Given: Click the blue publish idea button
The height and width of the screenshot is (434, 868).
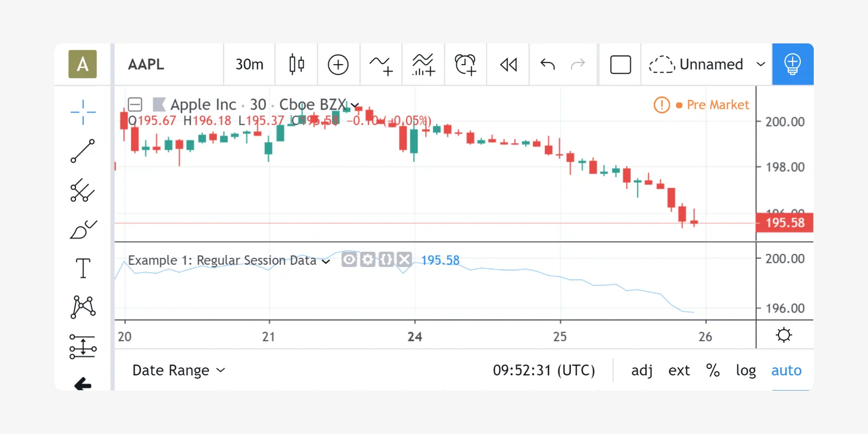Looking at the screenshot, I should (x=792, y=65).
